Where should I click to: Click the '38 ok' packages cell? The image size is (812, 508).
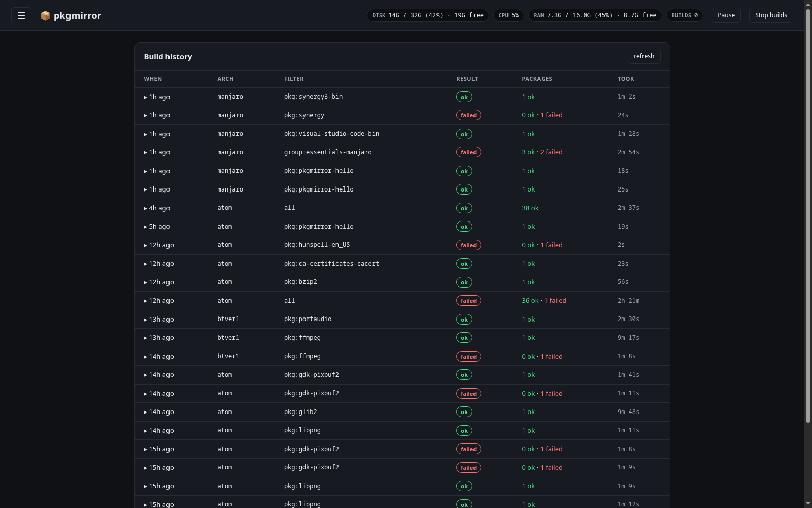(x=530, y=208)
